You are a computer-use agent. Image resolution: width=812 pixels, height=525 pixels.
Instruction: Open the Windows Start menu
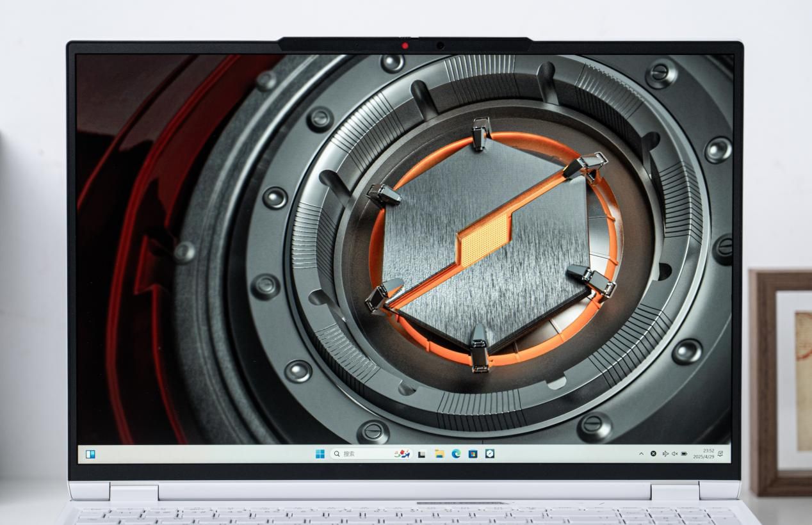click(x=320, y=454)
